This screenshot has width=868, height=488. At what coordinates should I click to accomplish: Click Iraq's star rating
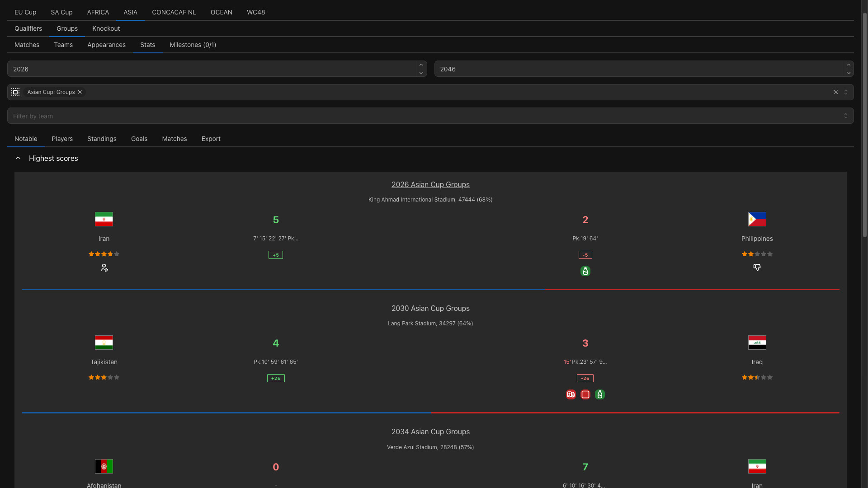click(757, 377)
